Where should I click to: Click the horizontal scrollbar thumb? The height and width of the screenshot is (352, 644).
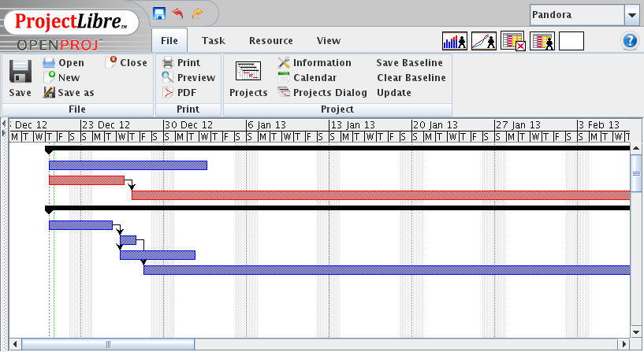(x=108, y=344)
